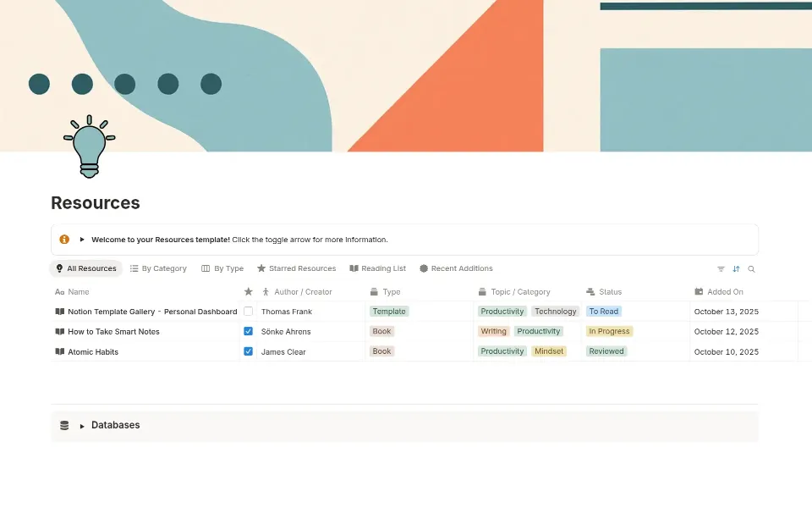Uncheck star box for How to Take Smart Notes
Screen dimensions: 812x508
(248, 331)
